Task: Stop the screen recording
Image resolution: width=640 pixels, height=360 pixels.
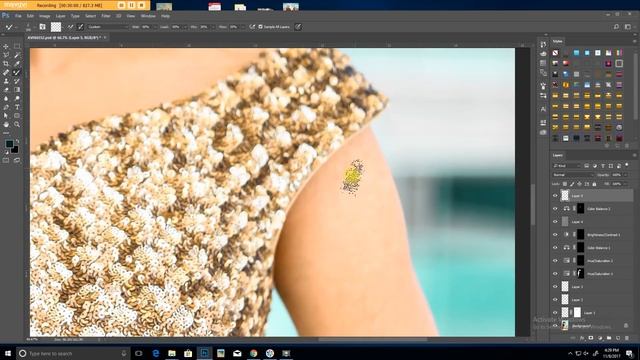Action: (x=142, y=5)
